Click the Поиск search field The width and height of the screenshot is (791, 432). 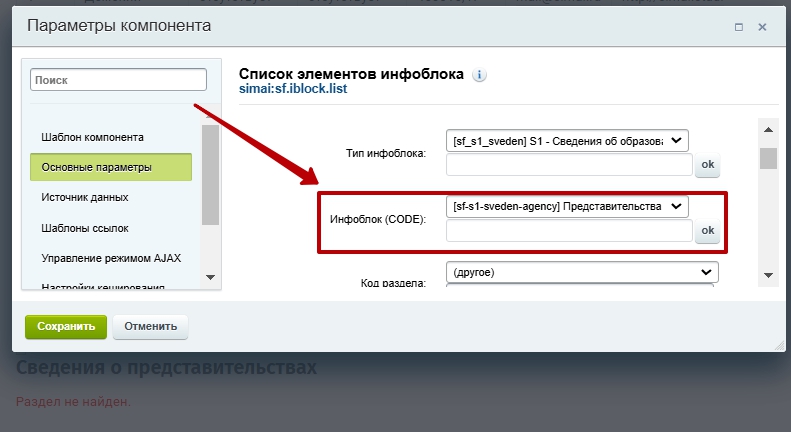(118, 79)
